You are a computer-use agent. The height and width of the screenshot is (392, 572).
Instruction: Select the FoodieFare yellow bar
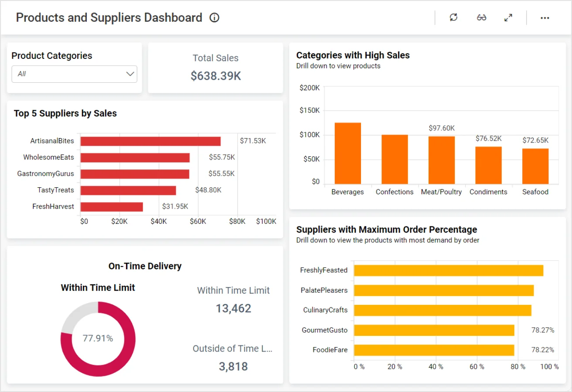click(x=434, y=350)
